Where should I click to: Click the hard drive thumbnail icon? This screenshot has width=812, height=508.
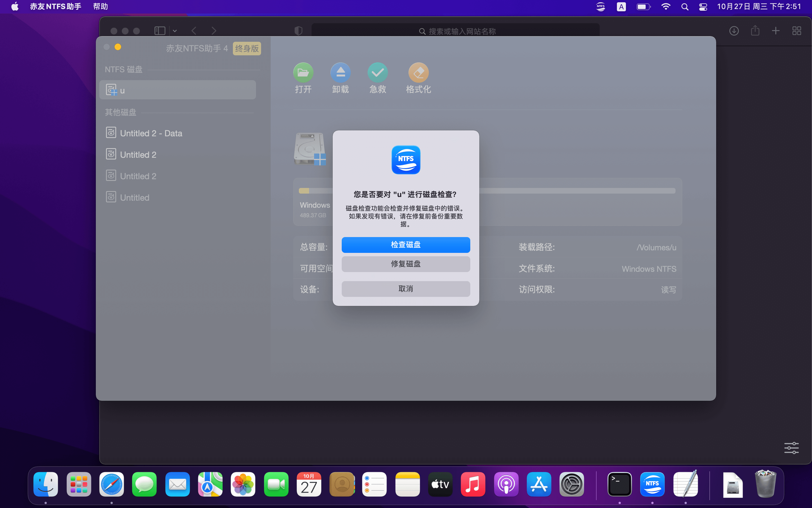click(310, 149)
